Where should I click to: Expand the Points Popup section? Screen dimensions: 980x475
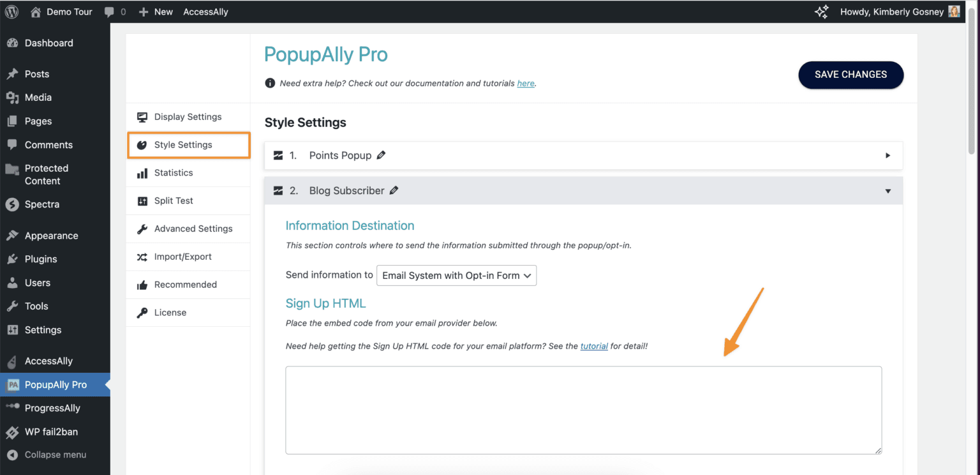point(887,155)
